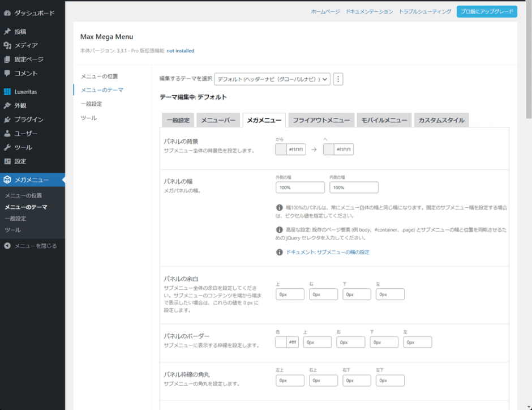Click the Pro 'not installed' link
Screen dimensions: 532x410
click(181, 50)
